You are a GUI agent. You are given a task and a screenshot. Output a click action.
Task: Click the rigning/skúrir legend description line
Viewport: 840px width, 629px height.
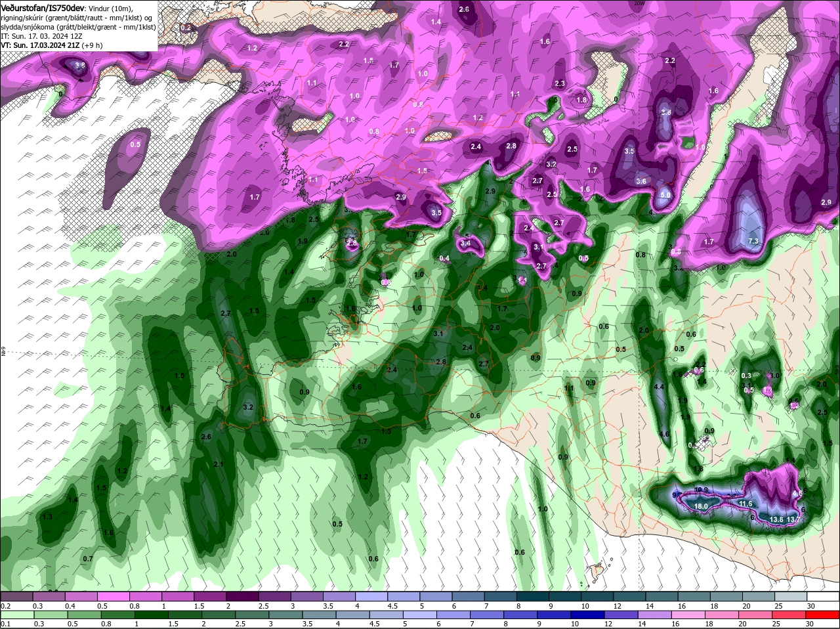(76, 18)
